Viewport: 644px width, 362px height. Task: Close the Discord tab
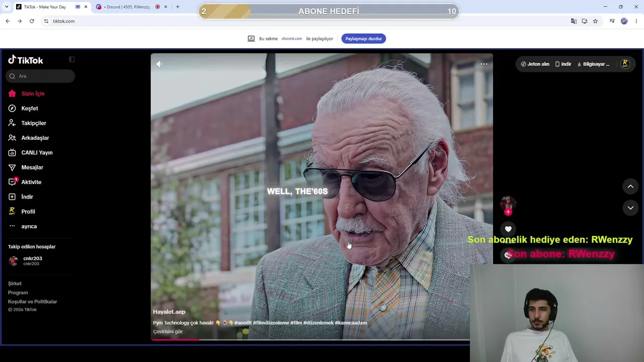tap(166, 7)
